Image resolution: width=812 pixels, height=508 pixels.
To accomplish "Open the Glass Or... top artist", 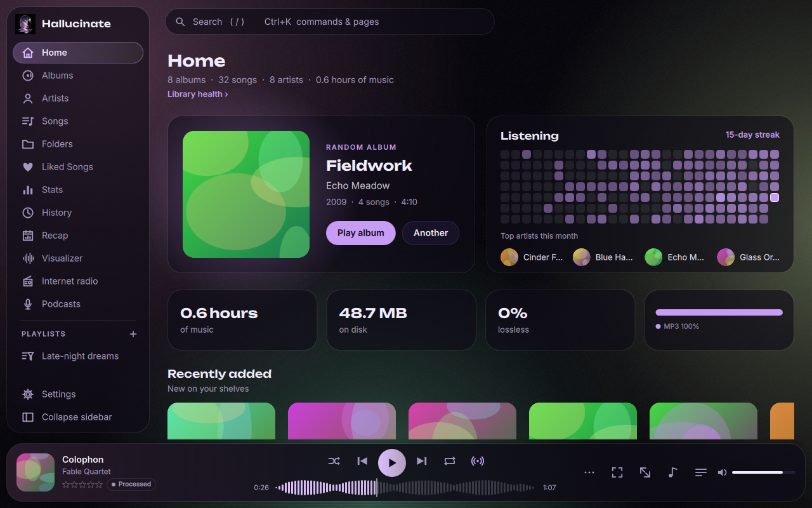I will coord(749,257).
